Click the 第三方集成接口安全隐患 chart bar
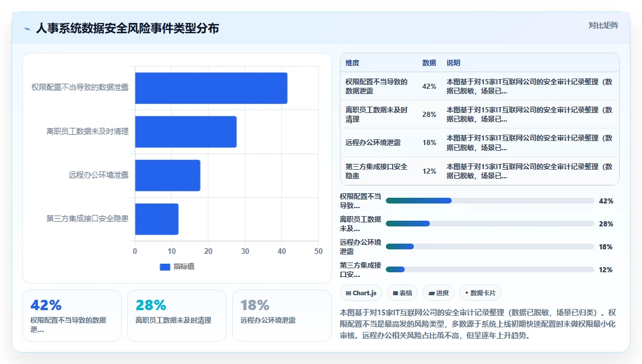The image size is (642, 364). [x=157, y=219]
